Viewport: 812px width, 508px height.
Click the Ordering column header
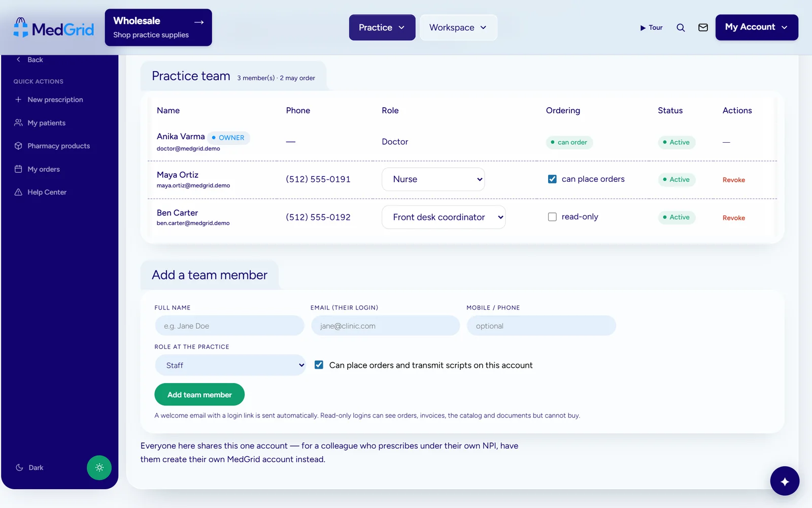(x=563, y=110)
